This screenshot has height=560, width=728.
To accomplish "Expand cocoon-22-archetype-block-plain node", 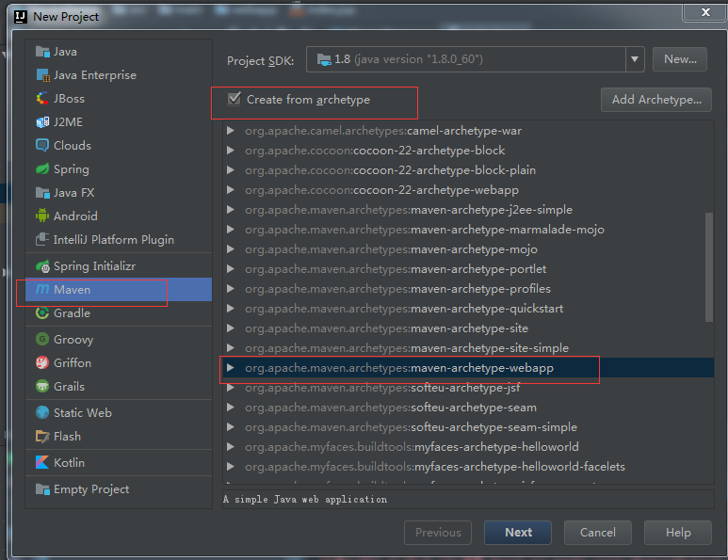I will click(231, 170).
